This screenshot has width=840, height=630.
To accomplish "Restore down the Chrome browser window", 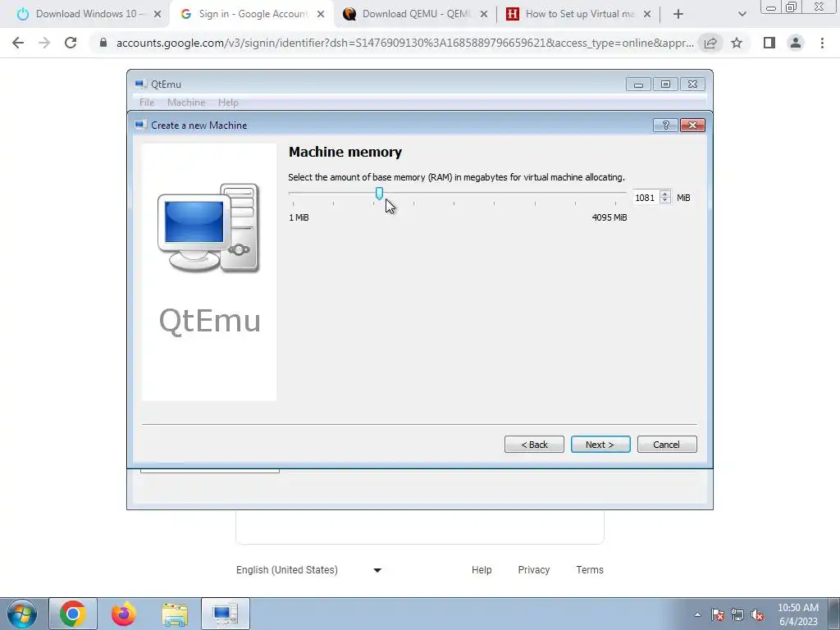I will pyautogui.click(x=792, y=7).
